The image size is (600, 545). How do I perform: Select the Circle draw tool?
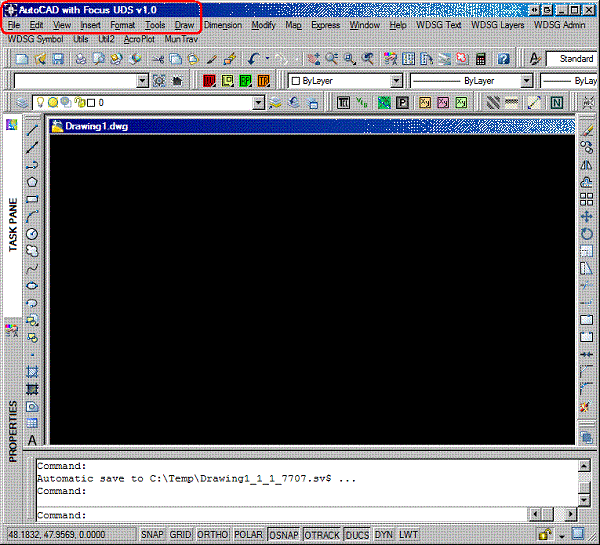[32, 234]
